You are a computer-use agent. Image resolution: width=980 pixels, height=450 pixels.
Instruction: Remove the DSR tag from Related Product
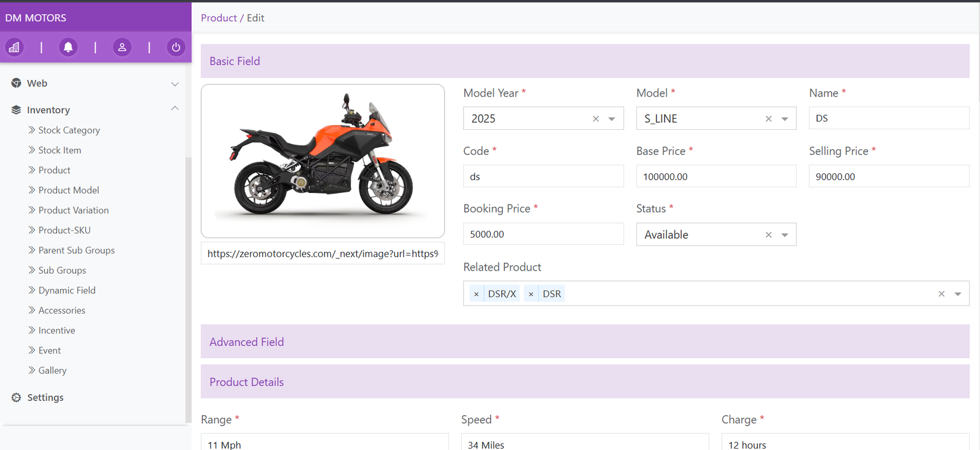531,294
